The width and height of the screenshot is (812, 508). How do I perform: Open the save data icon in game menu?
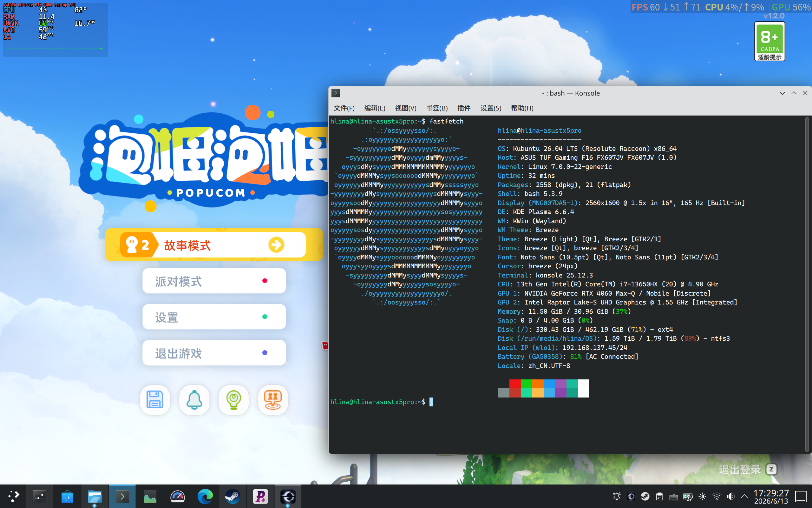tap(155, 400)
